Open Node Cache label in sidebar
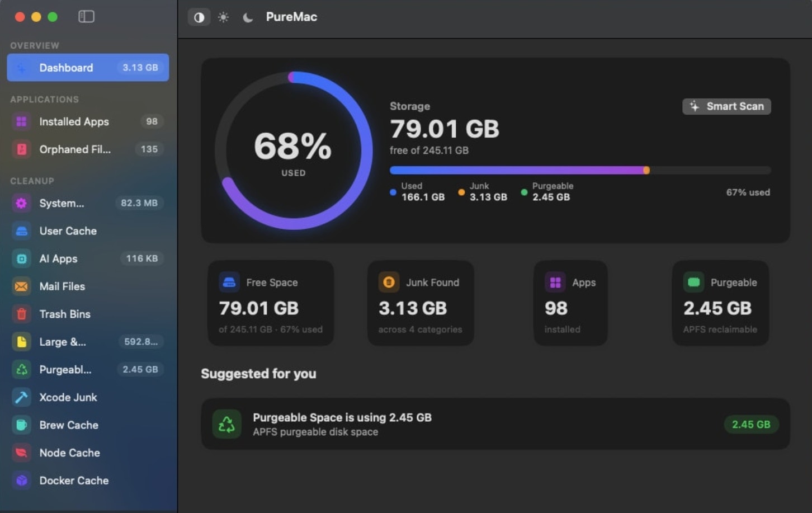 point(70,453)
